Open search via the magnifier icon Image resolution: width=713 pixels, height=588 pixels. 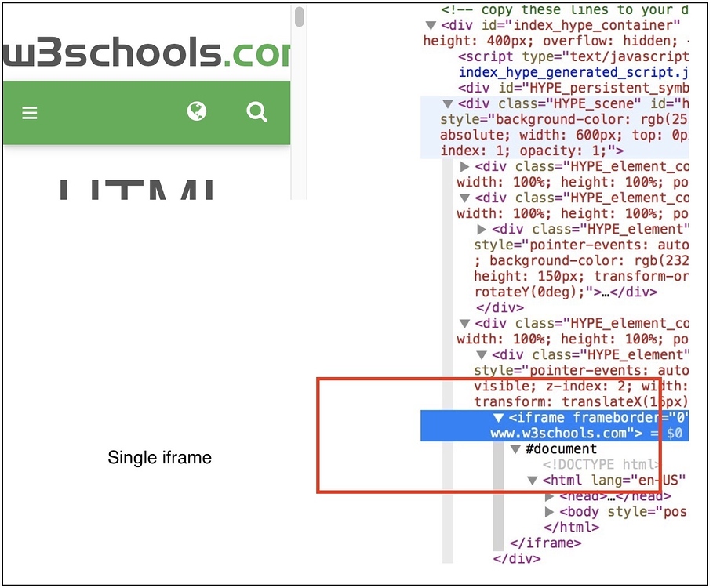256,112
